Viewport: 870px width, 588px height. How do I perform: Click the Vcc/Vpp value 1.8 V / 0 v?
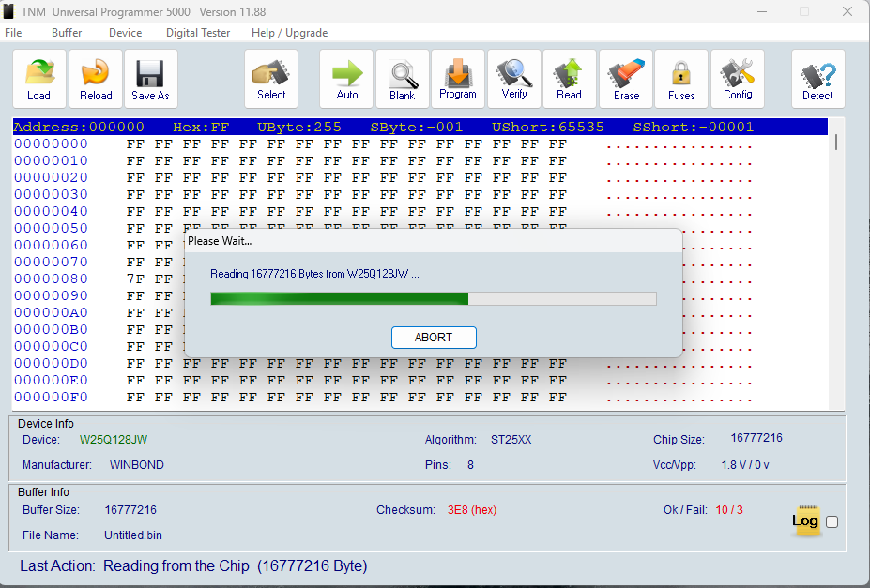[x=745, y=465]
